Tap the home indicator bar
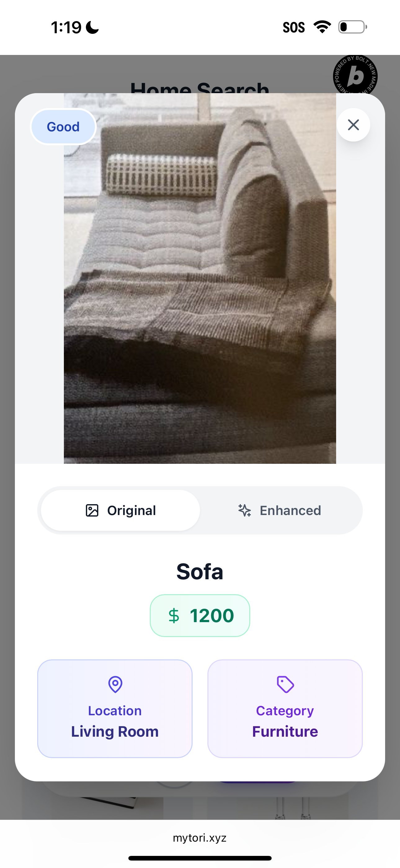The image size is (400, 868). 200,858
